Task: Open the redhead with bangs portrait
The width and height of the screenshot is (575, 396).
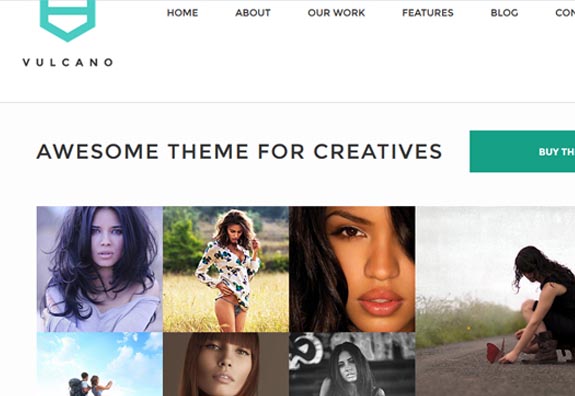Action: tap(226, 364)
